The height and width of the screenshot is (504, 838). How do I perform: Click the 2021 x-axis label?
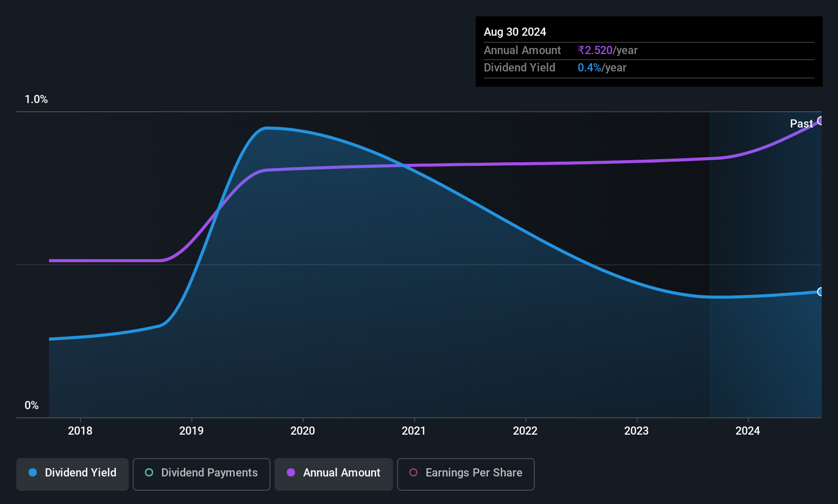(x=414, y=431)
